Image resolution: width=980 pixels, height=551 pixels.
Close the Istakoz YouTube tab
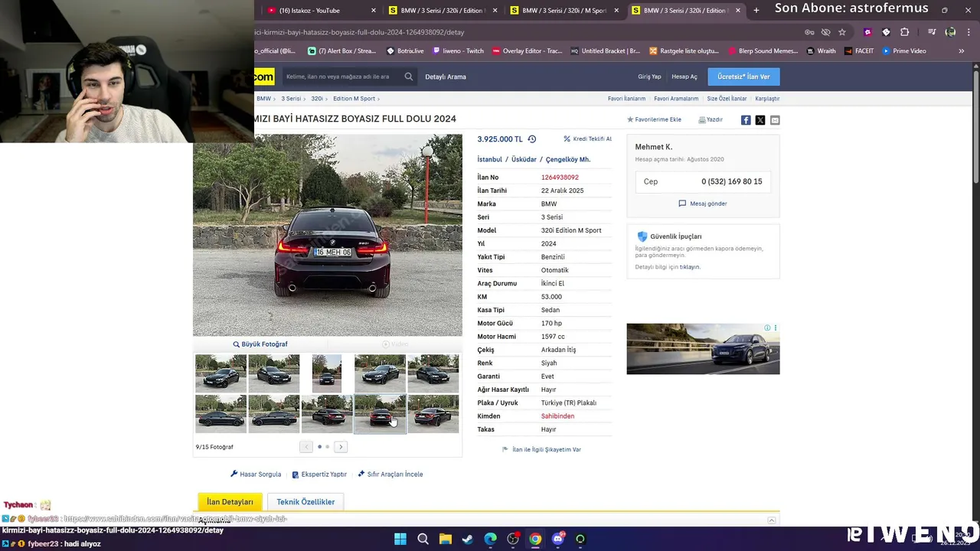[374, 11]
